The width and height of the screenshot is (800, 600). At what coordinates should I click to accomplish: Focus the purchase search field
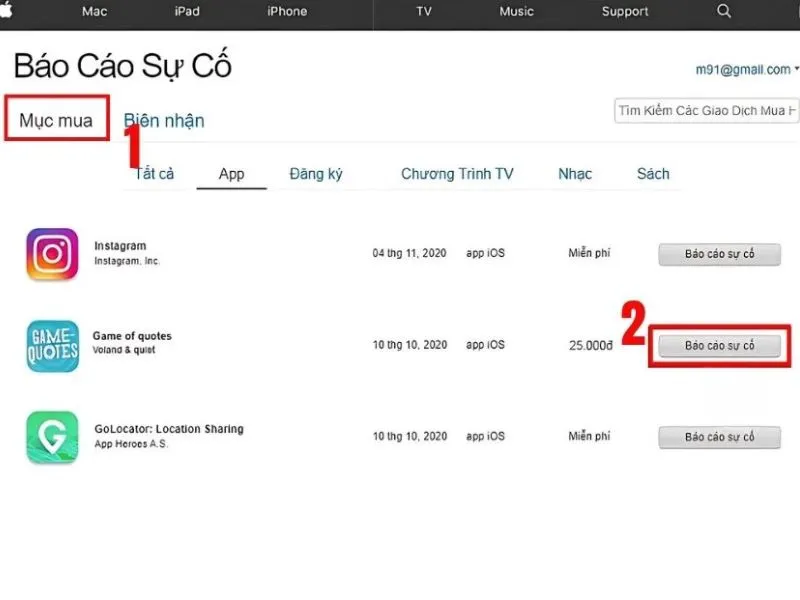(x=707, y=111)
